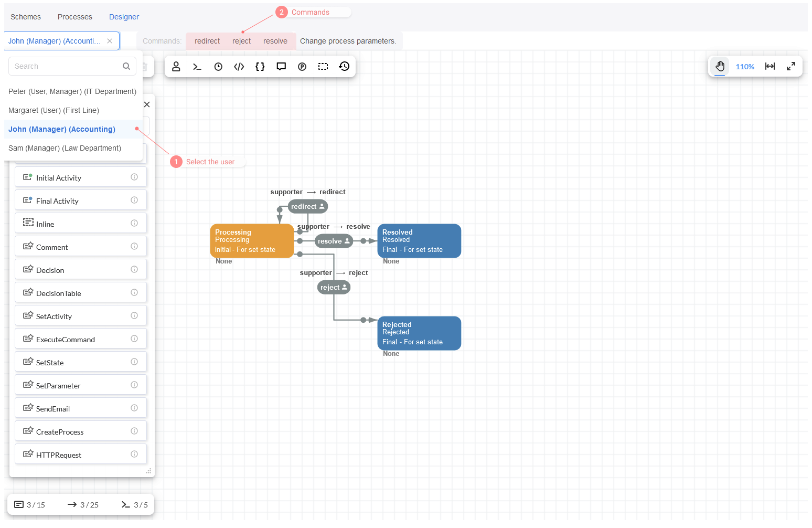Click the panel resize grip corner
Image resolution: width=812 pixels, height=528 pixels.
[x=148, y=471]
